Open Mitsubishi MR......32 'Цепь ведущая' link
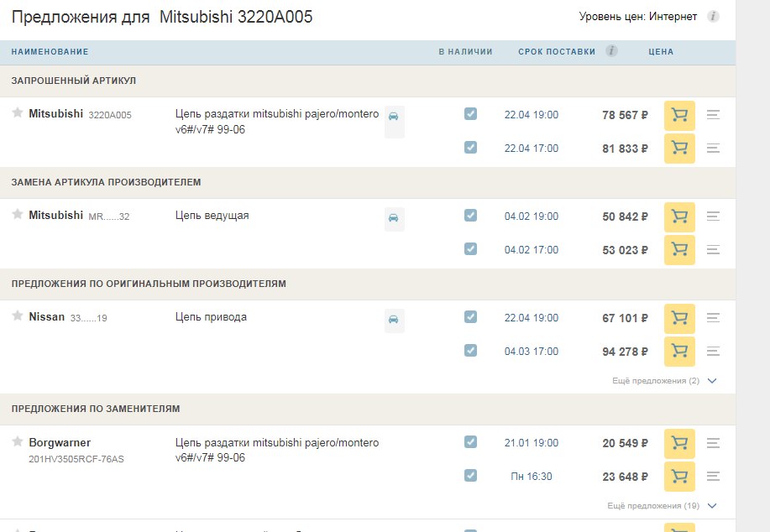 tap(212, 216)
